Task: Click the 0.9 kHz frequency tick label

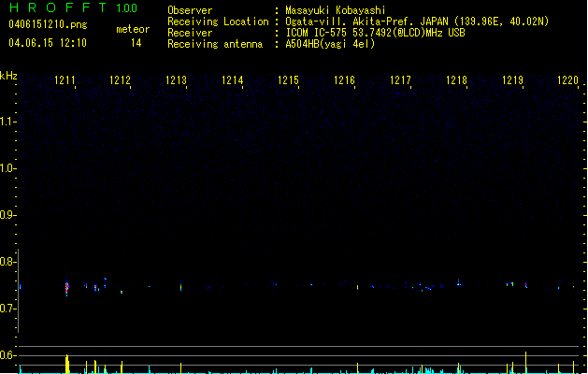Action: [8, 215]
